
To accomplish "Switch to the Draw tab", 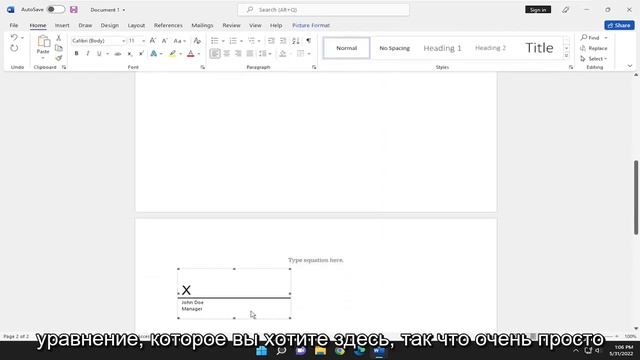I will (x=85, y=25).
